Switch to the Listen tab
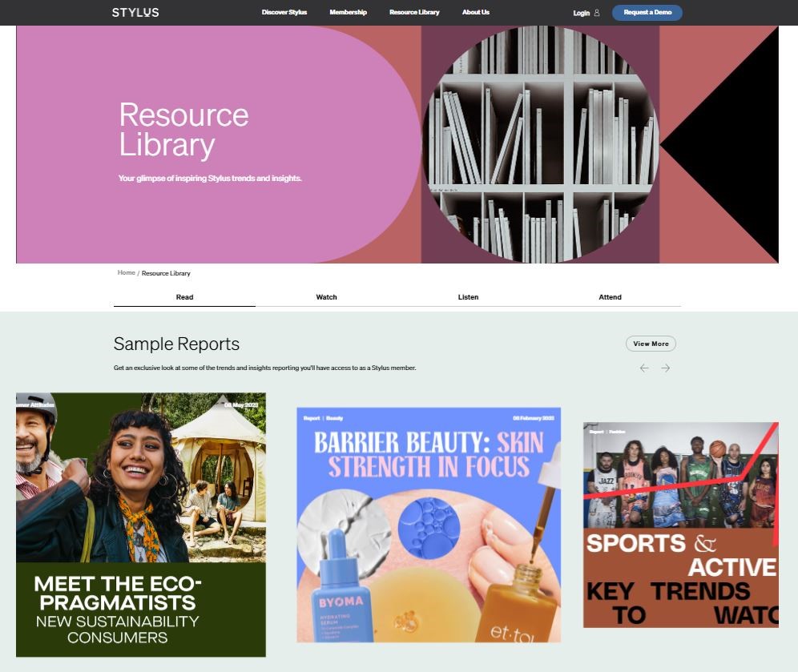The image size is (798, 672). pos(468,297)
